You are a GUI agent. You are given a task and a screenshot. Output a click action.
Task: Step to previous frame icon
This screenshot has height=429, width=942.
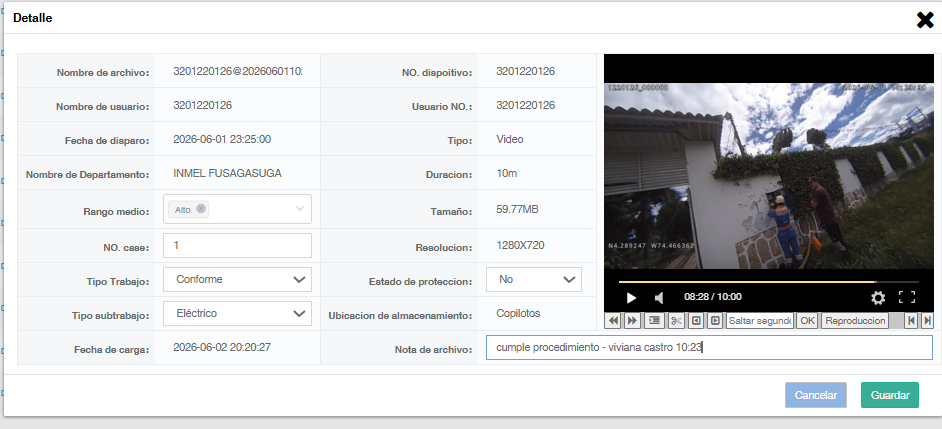coord(696,321)
